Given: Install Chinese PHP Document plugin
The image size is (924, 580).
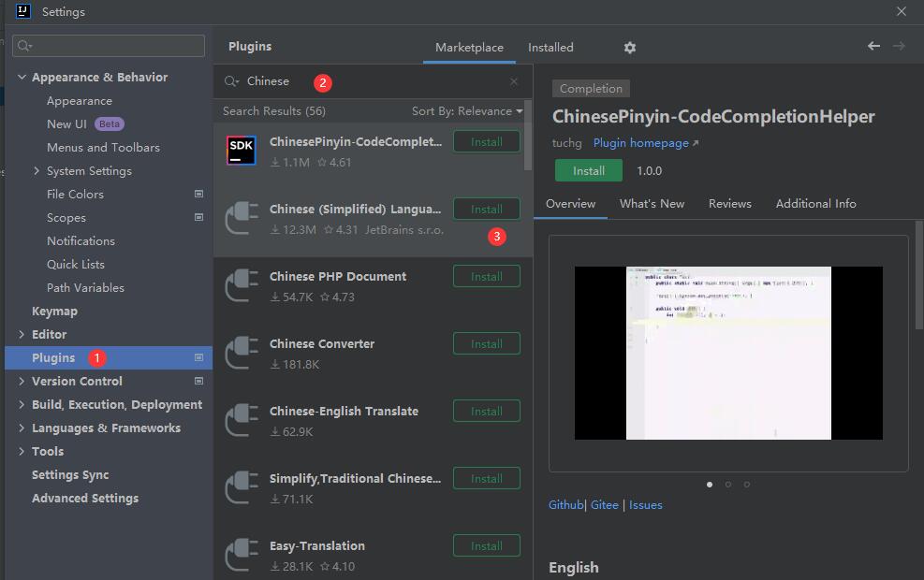Looking at the screenshot, I should pyautogui.click(x=487, y=276).
